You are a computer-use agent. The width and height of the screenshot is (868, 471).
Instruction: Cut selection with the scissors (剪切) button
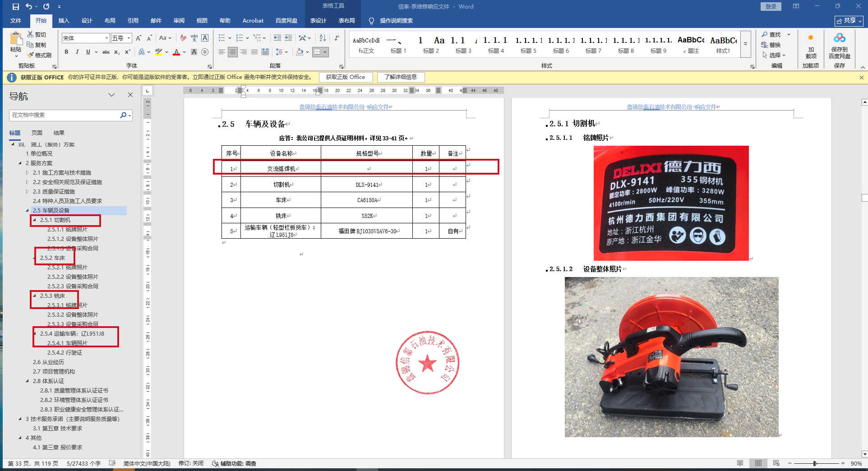37,34
